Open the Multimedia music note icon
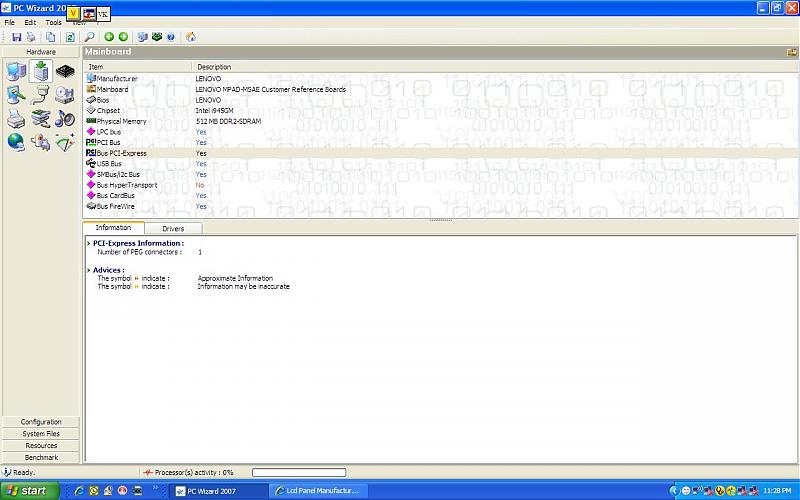 (65, 118)
